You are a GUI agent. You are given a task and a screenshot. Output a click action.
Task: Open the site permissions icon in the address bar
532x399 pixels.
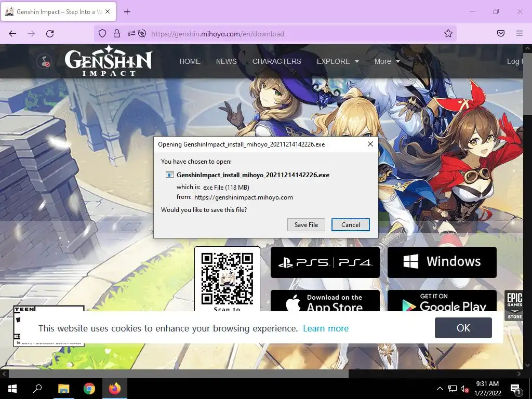(131, 33)
